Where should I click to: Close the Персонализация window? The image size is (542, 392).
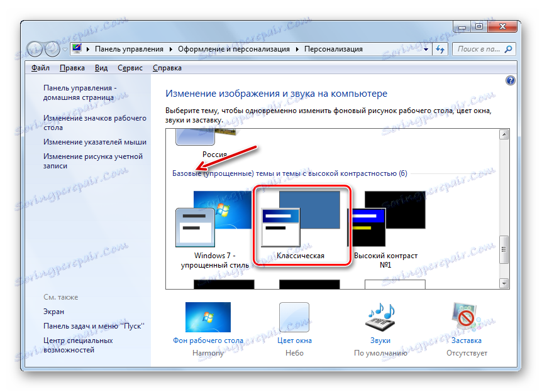[x=502, y=26]
